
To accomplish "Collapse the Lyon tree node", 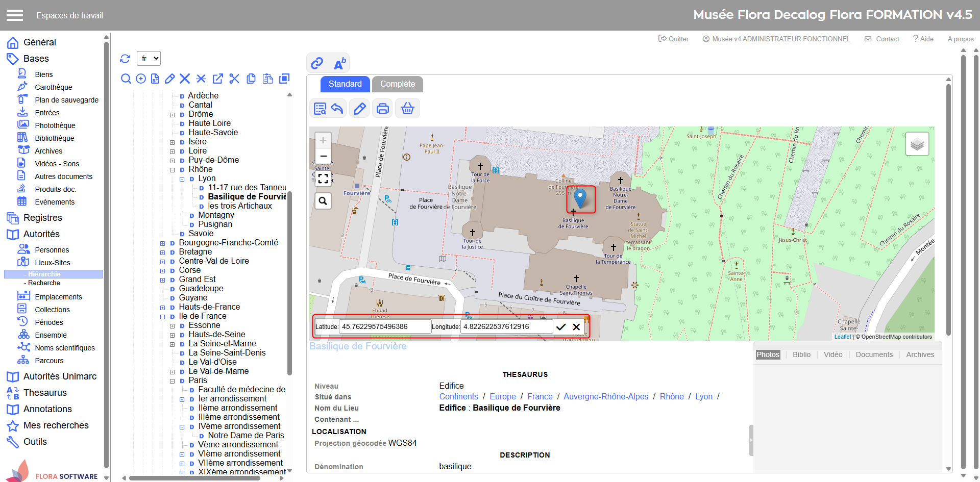I will coord(182,179).
